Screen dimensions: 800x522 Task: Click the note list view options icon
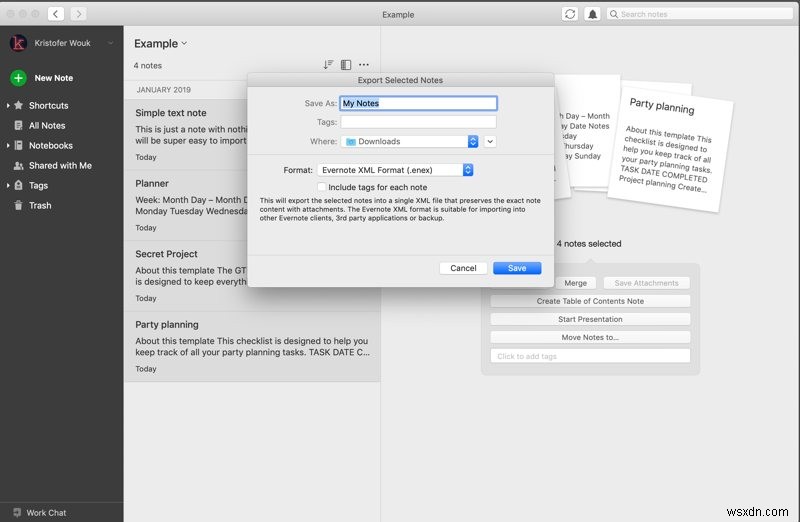pyautogui.click(x=346, y=65)
